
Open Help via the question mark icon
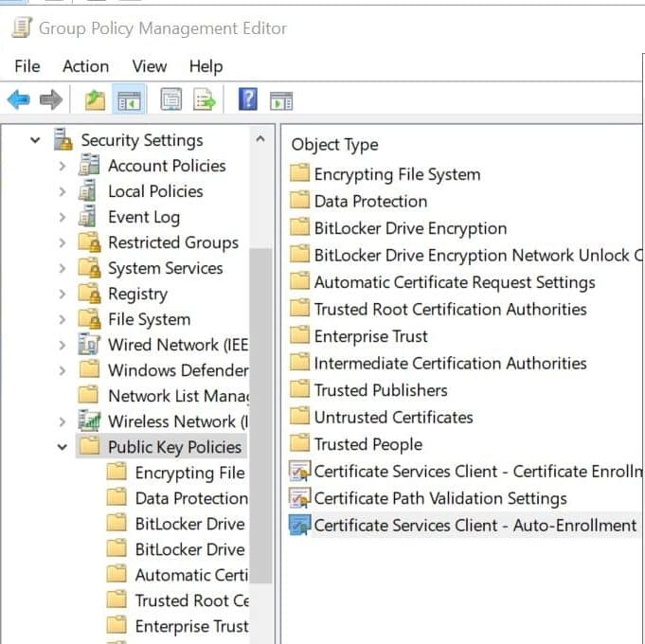[x=247, y=99]
